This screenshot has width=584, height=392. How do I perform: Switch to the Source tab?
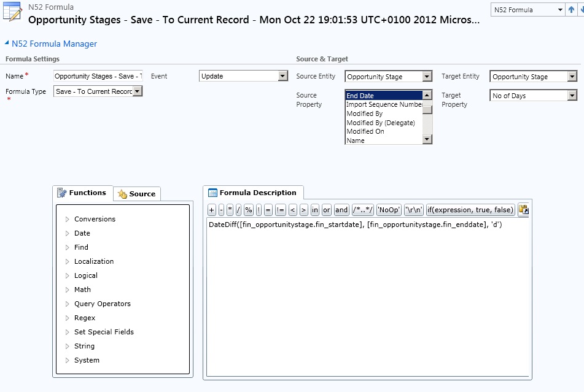(137, 194)
